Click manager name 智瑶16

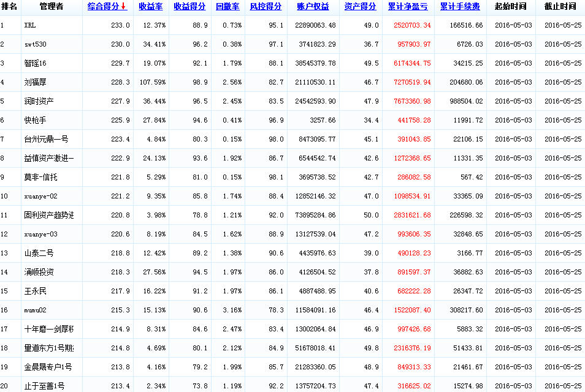click(35, 63)
